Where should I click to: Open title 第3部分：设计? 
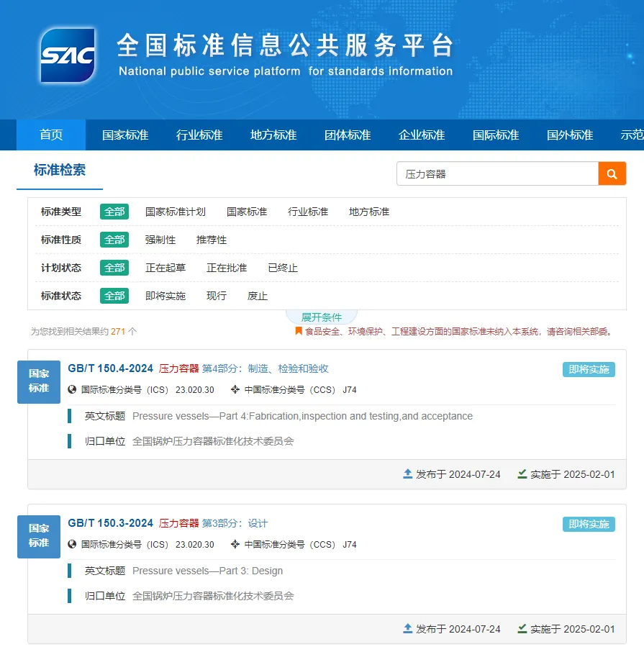coord(235,523)
